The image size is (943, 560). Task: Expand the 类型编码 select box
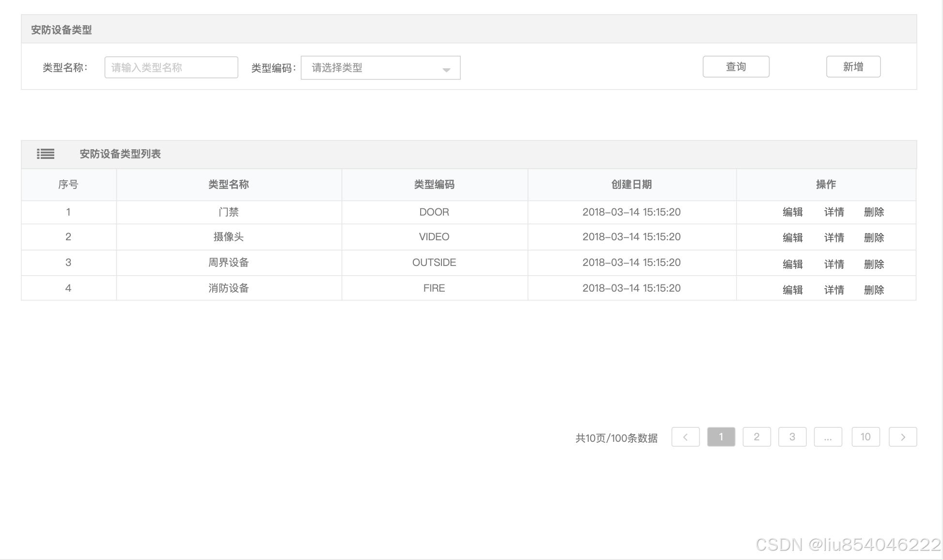380,68
